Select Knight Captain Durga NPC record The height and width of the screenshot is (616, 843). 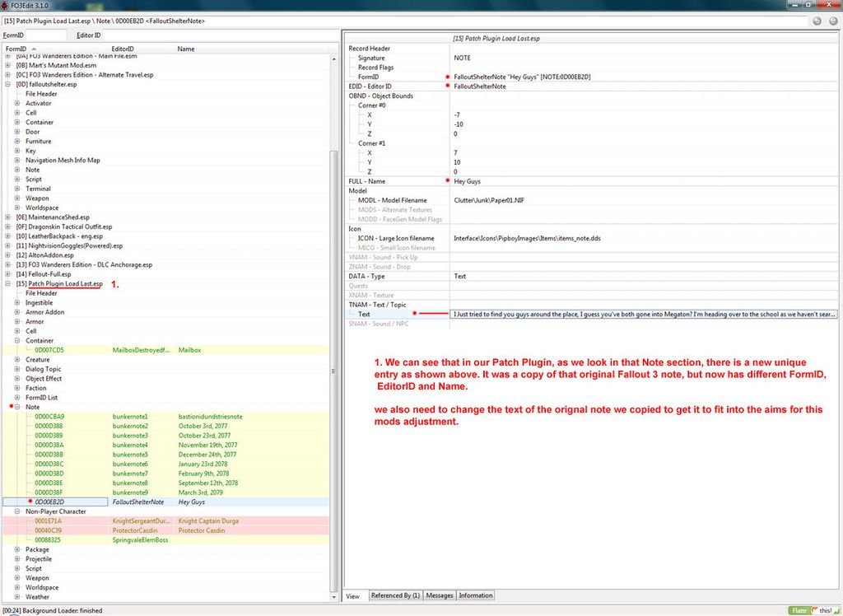[166, 520]
